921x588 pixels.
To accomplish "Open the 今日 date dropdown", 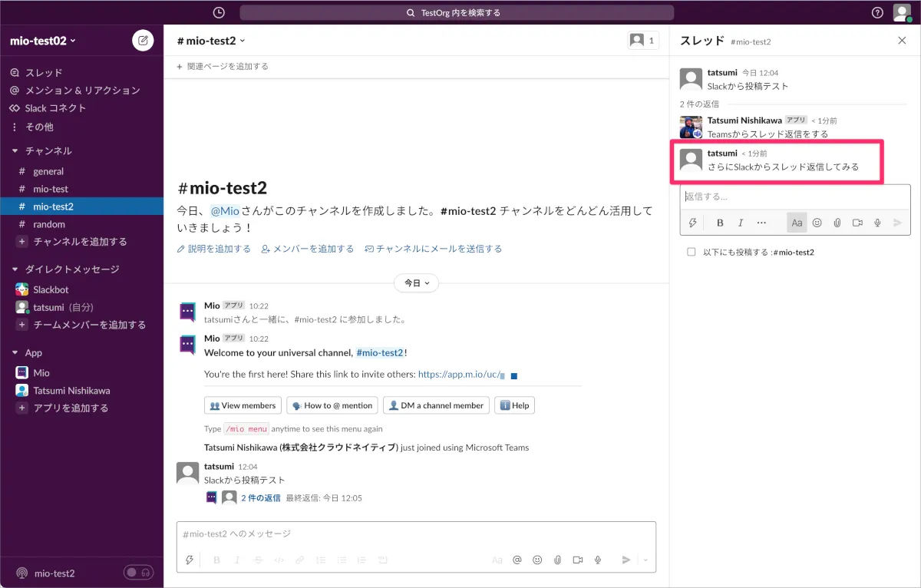I will point(416,283).
